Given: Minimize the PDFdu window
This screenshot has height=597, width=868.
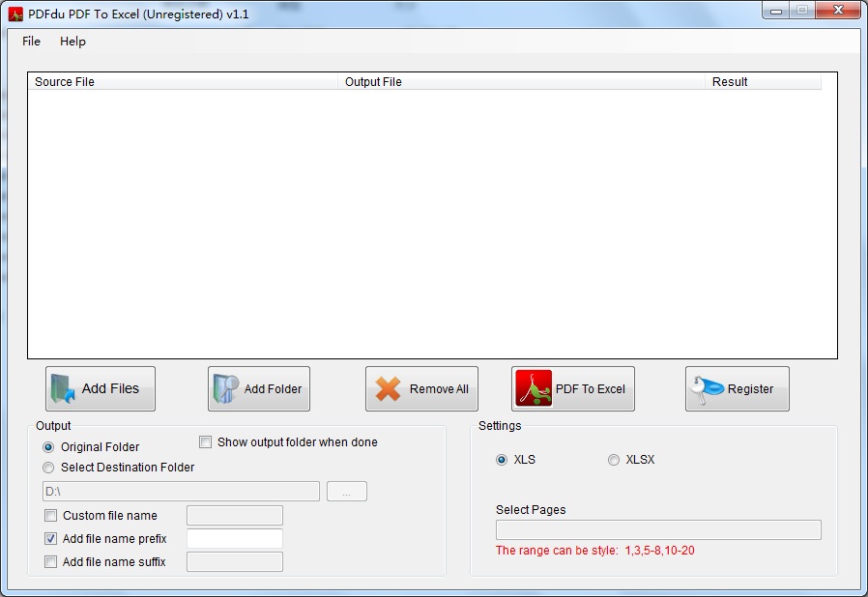Looking at the screenshot, I should click(x=776, y=11).
